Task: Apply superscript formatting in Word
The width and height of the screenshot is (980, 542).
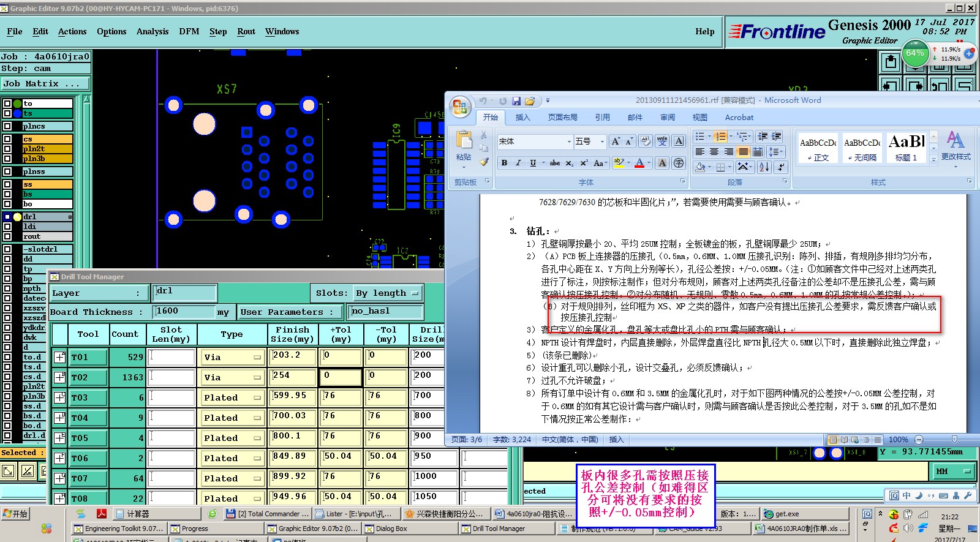Action: point(584,163)
